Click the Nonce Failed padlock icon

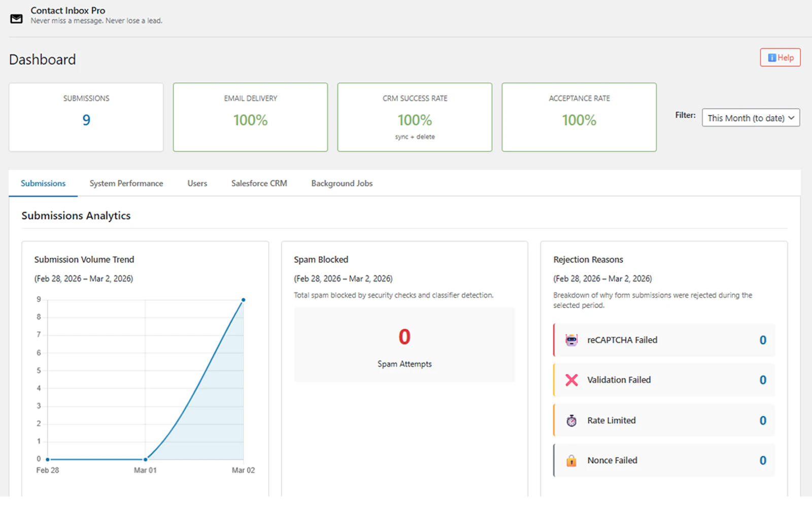[x=571, y=461]
